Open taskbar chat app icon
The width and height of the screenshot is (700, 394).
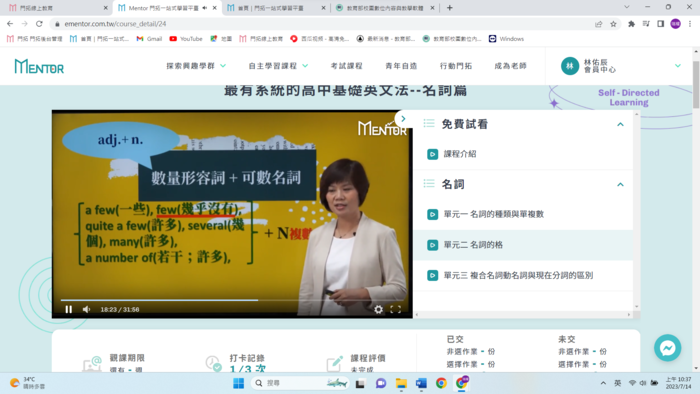pos(381,383)
